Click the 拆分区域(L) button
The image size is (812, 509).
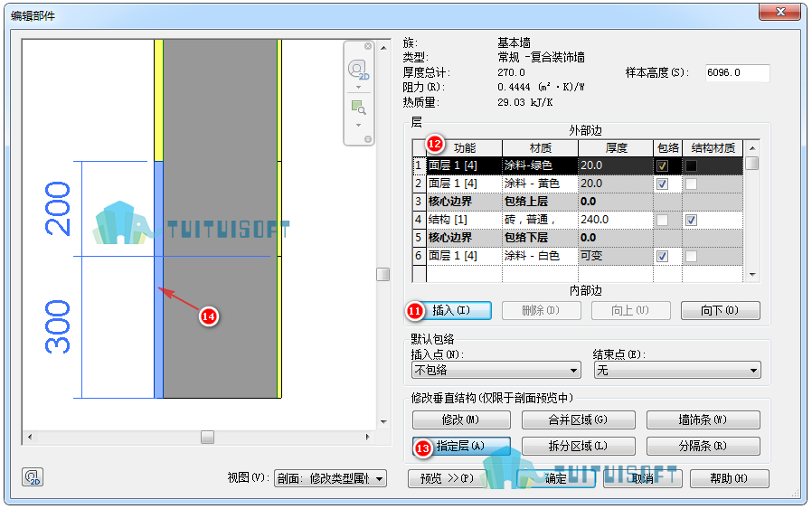click(x=578, y=446)
